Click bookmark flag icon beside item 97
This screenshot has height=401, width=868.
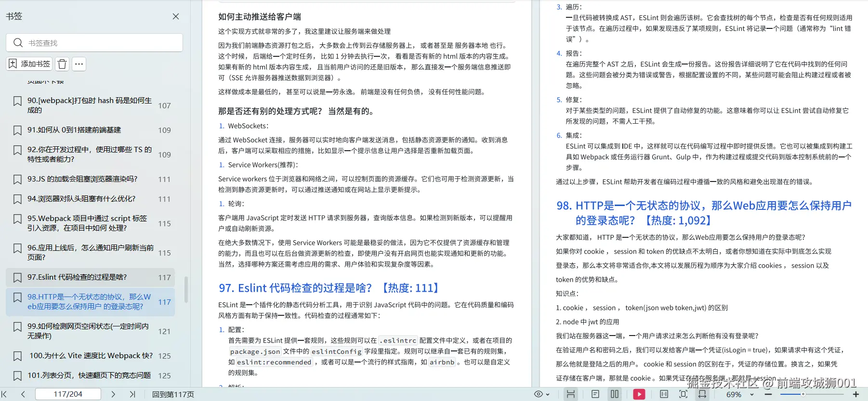(17, 278)
